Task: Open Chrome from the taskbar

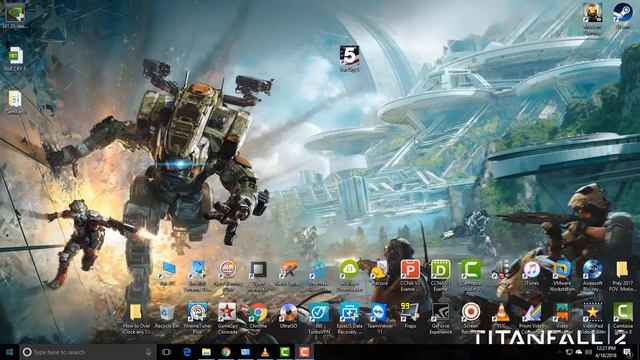Action: coord(226,352)
